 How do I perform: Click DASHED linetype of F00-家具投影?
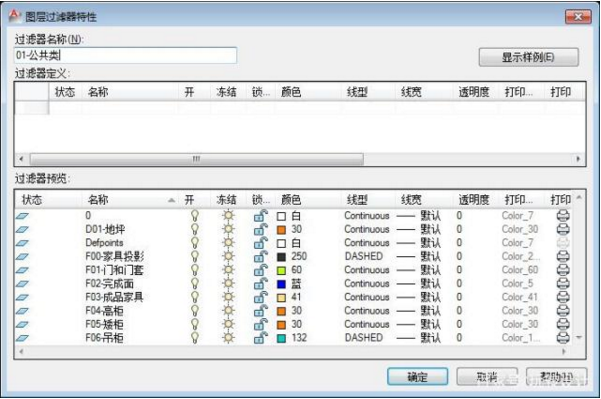coord(363,256)
